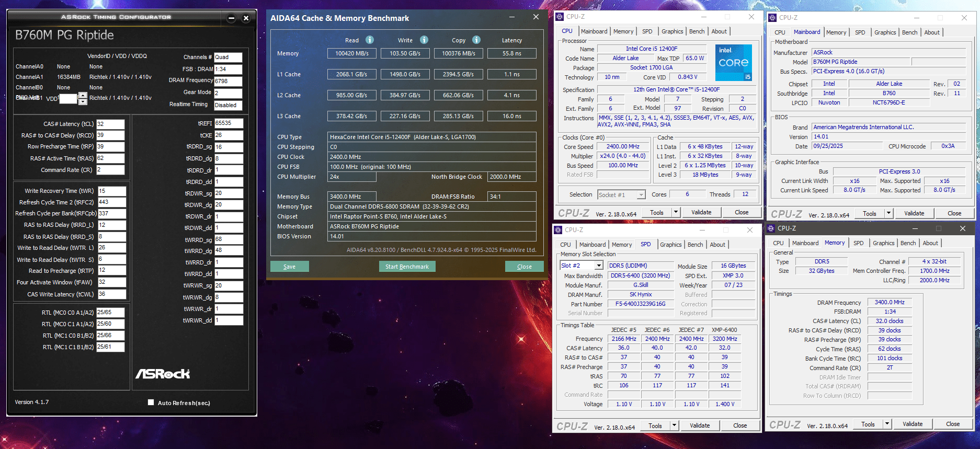The width and height of the screenshot is (980, 449).
Task: Click the DRAM Frequency 6798 field
Action: pos(228,81)
